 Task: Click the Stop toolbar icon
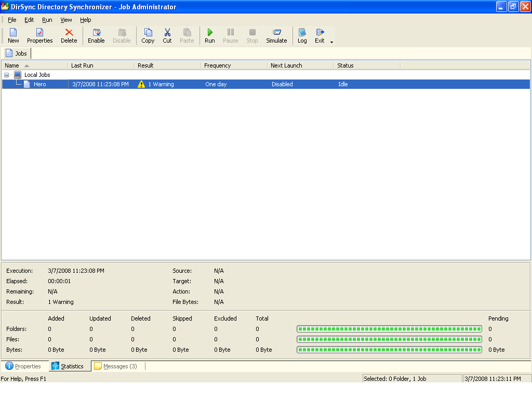tap(252, 36)
